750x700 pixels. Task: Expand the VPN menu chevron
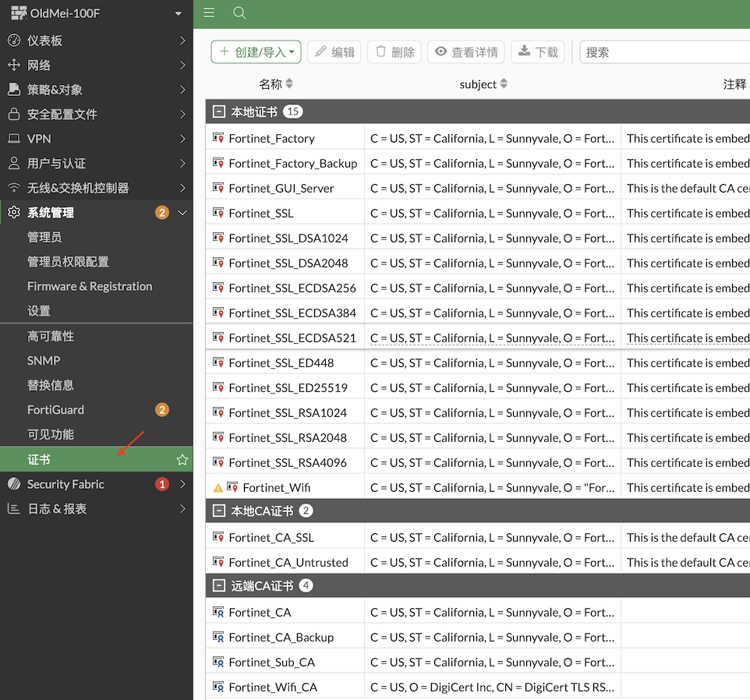pyautogui.click(x=182, y=138)
